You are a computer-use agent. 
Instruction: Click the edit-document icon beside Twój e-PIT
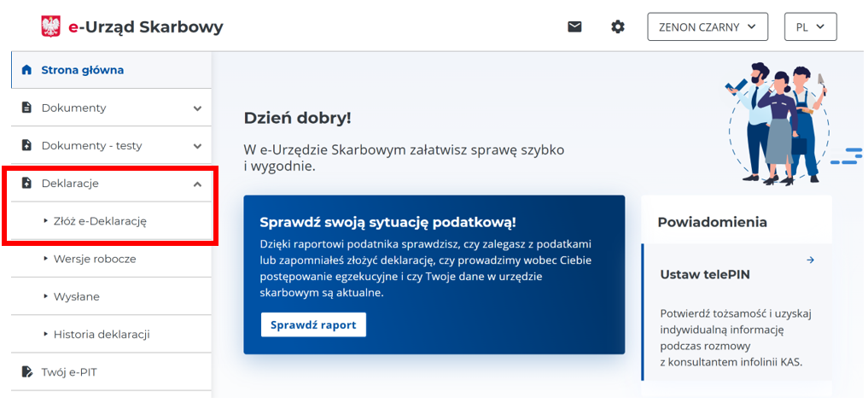pyautogui.click(x=26, y=371)
